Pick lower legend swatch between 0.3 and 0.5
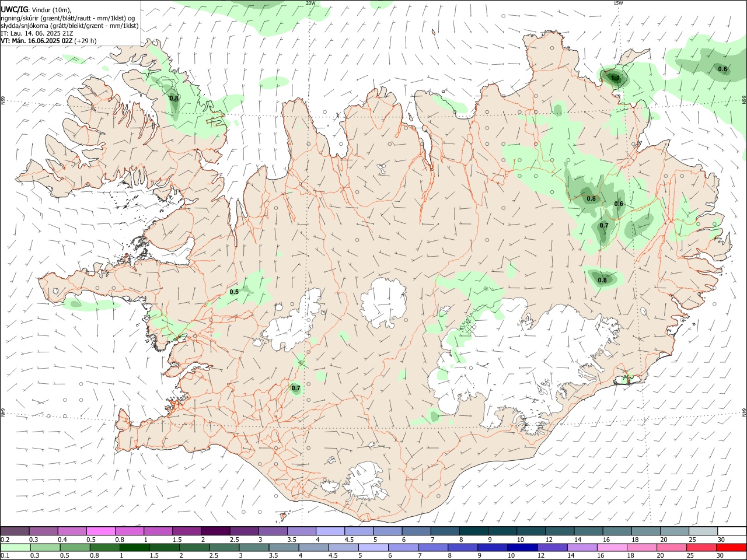This screenshot has width=747, height=560. pos(46,547)
